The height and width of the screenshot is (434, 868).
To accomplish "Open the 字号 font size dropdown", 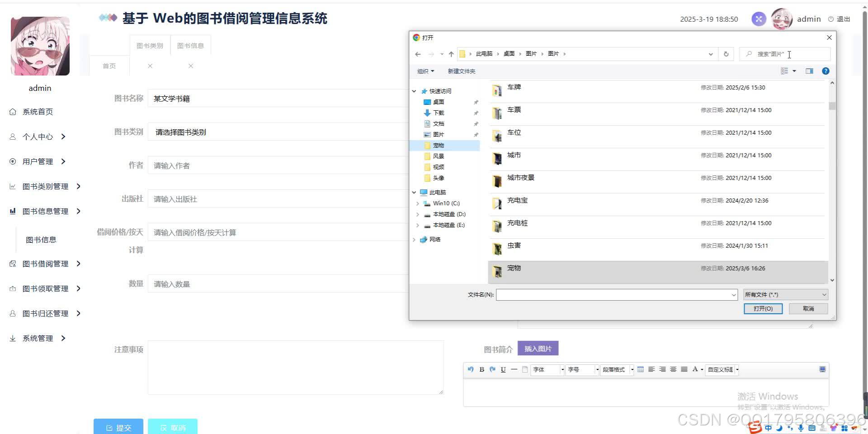I will 583,369.
